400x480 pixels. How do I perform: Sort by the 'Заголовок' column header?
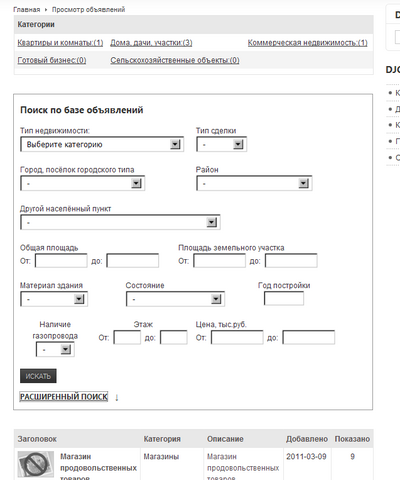[37, 439]
